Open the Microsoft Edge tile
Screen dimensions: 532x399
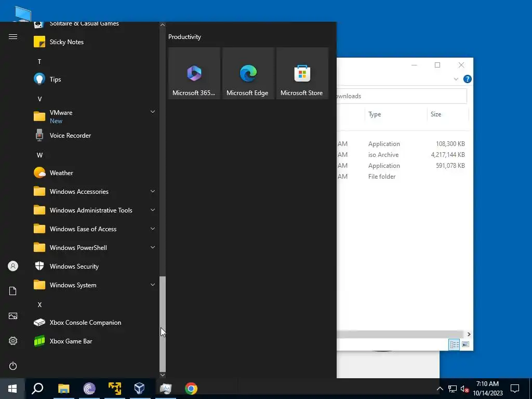[x=248, y=73]
